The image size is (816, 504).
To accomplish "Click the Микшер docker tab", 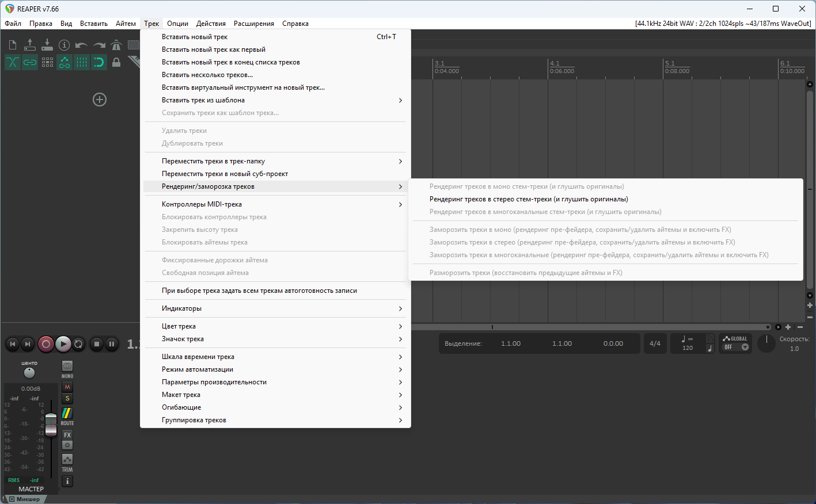I will pos(25,499).
